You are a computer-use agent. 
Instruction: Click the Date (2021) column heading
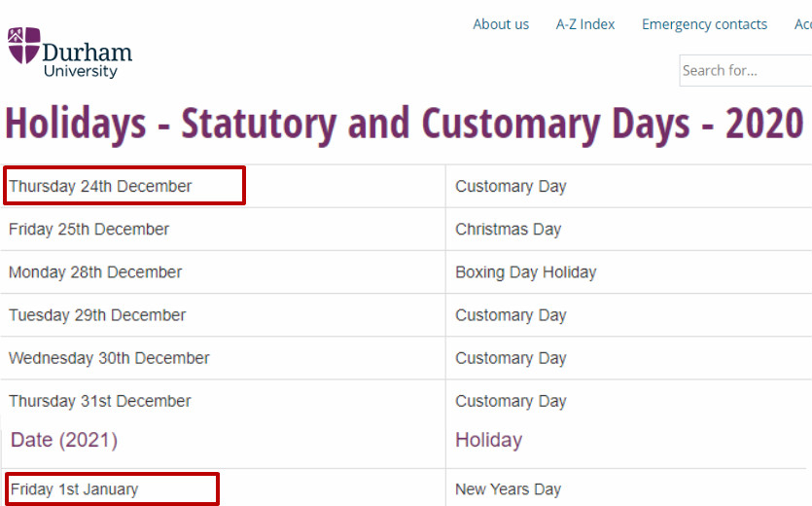pos(64,440)
